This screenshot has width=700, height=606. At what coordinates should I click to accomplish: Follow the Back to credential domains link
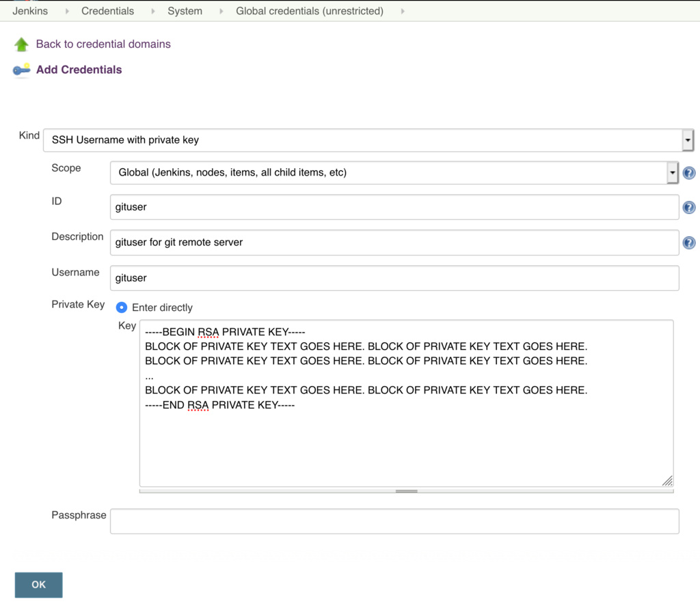103,43
